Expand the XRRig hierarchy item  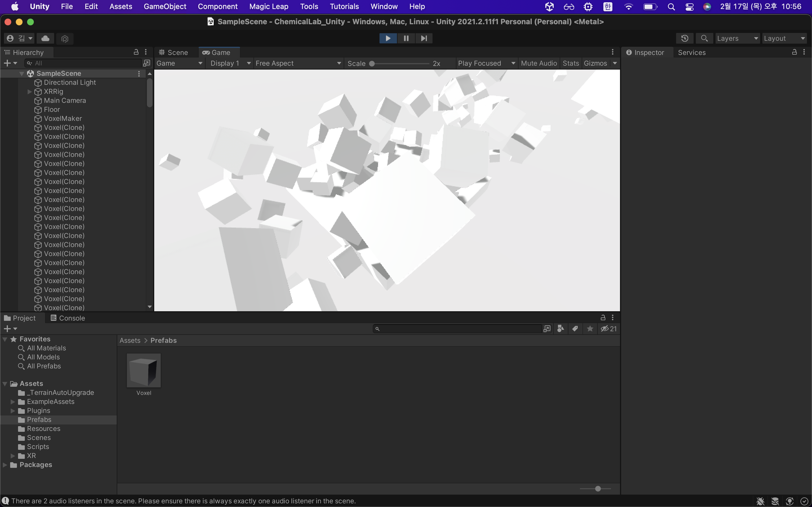point(30,92)
